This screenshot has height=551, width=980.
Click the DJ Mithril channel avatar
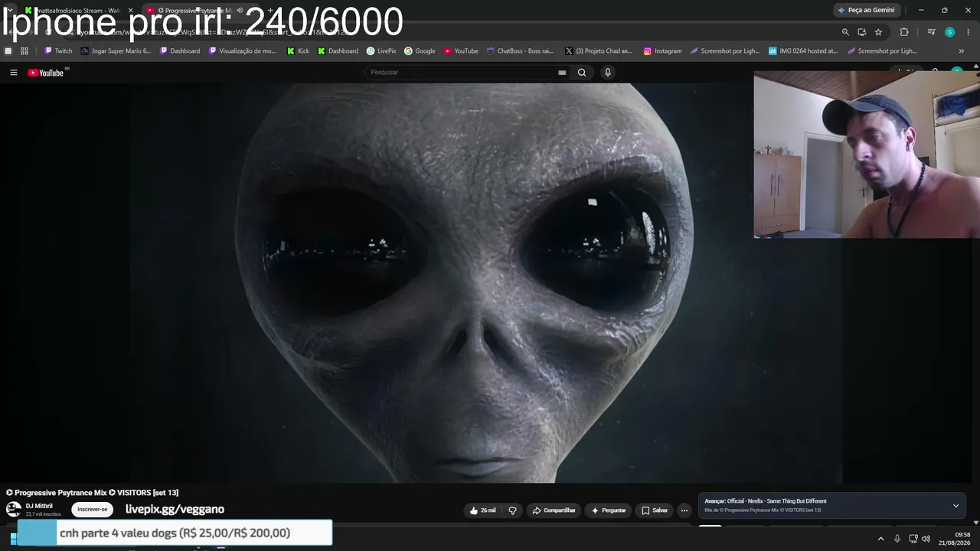pos(14,510)
